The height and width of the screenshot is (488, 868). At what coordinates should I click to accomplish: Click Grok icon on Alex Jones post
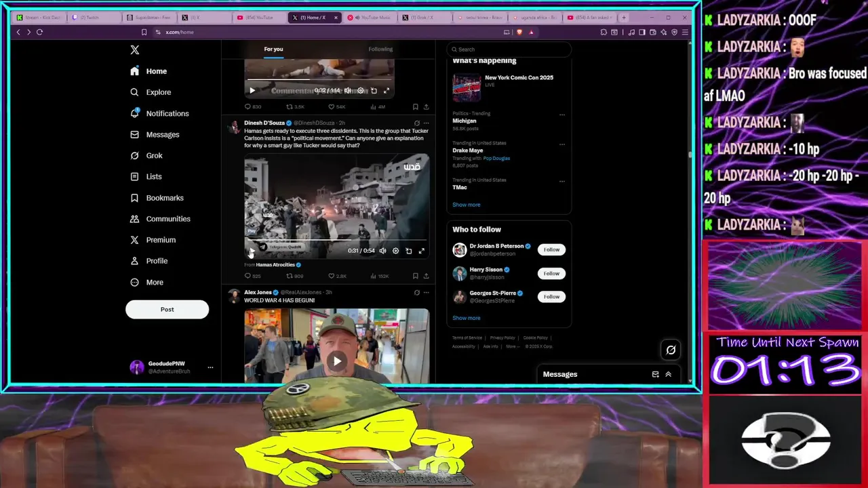(x=416, y=293)
